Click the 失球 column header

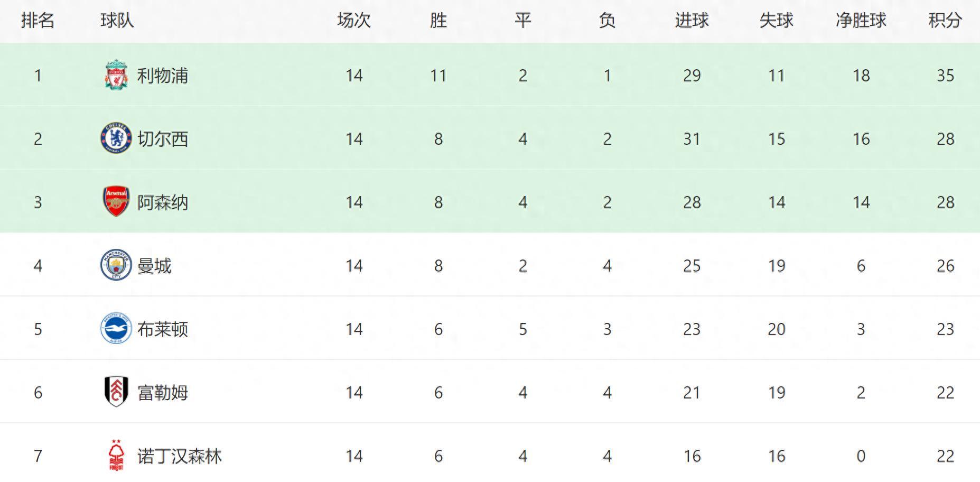pos(776,21)
